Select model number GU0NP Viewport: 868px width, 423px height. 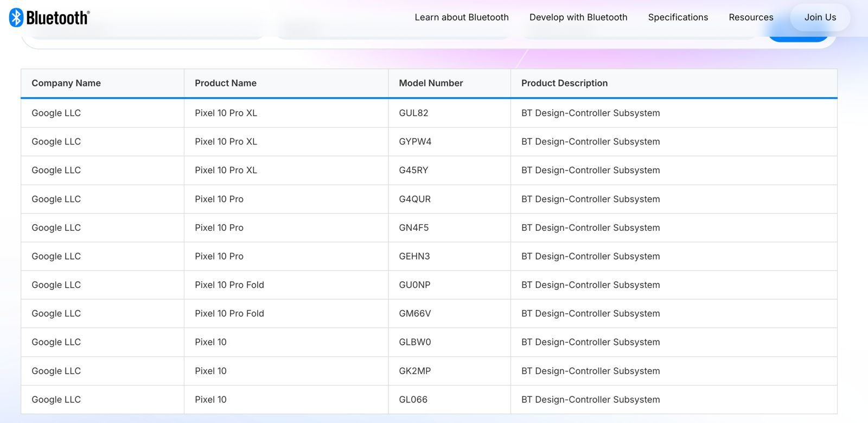point(414,285)
